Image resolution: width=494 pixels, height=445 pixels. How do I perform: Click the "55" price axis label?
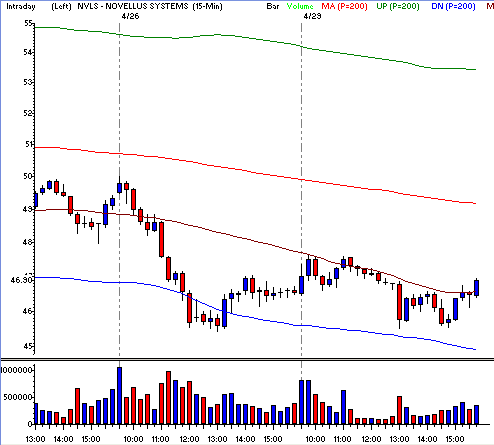click(28, 23)
